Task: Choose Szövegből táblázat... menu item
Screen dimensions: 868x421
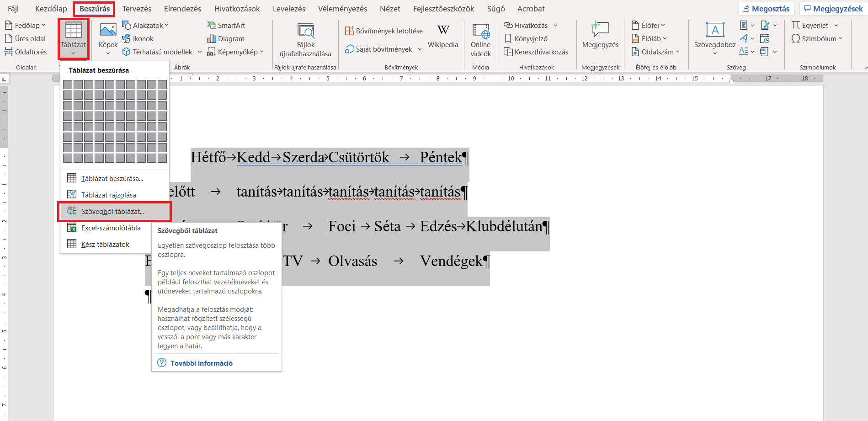Action: [x=112, y=212]
